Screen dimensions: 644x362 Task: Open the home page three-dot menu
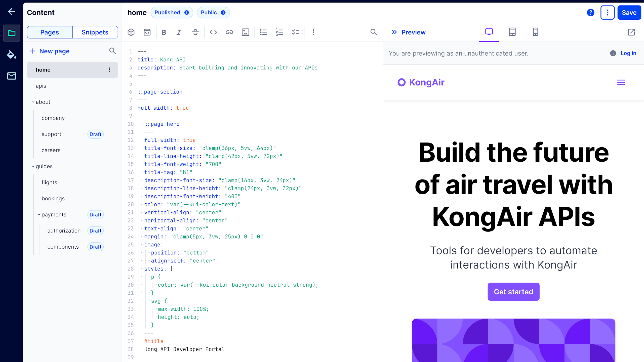pyautogui.click(x=109, y=70)
